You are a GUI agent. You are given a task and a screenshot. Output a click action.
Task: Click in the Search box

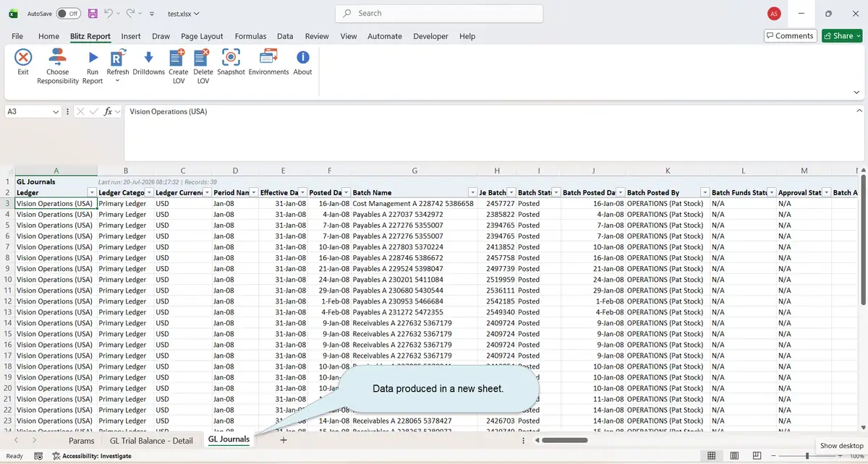pyautogui.click(x=439, y=13)
